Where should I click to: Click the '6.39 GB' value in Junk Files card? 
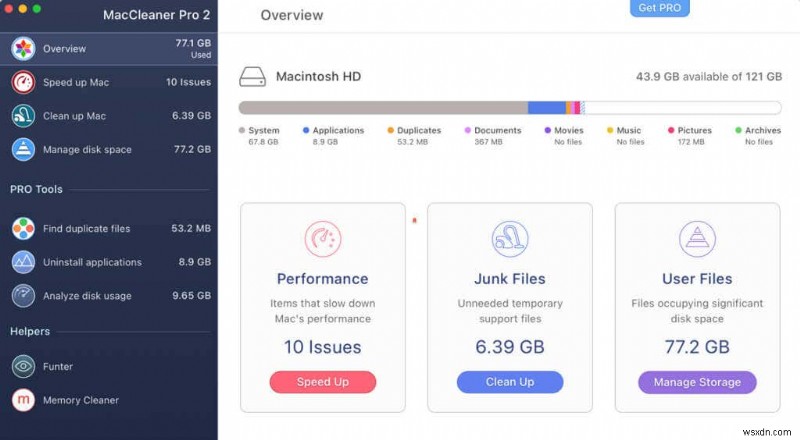pos(510,347)
